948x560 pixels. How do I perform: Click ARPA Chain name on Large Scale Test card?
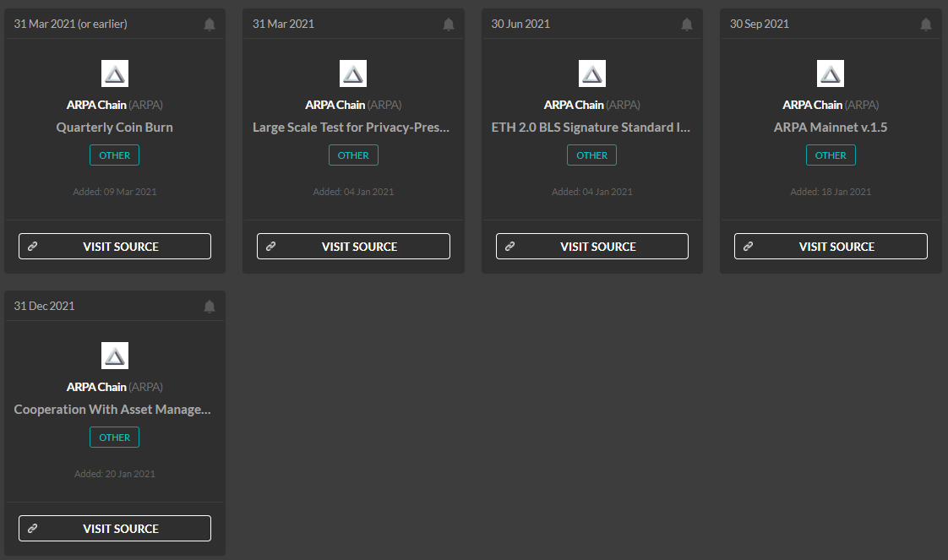[x=335, y=105]
